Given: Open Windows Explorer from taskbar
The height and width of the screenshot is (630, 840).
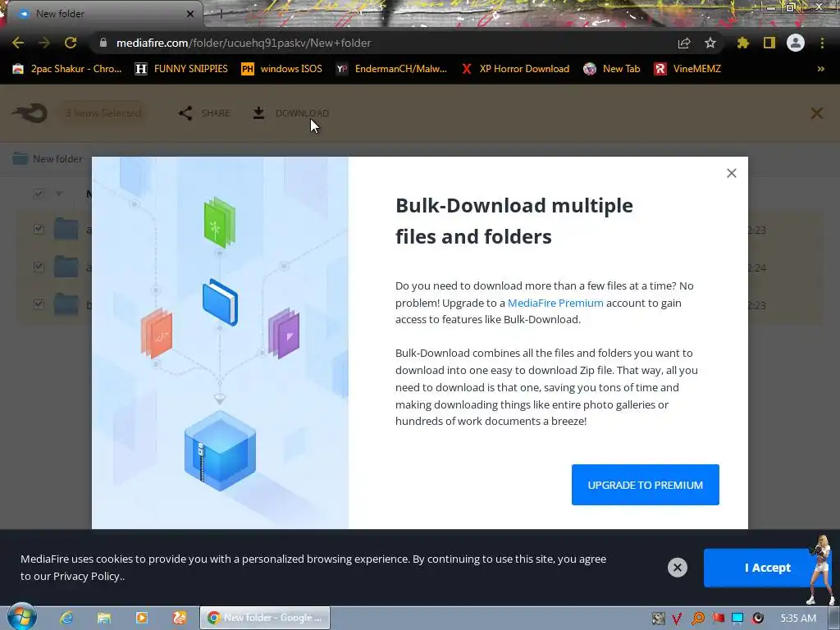Looking at the screenshot, I should click(x=104, y=618).
